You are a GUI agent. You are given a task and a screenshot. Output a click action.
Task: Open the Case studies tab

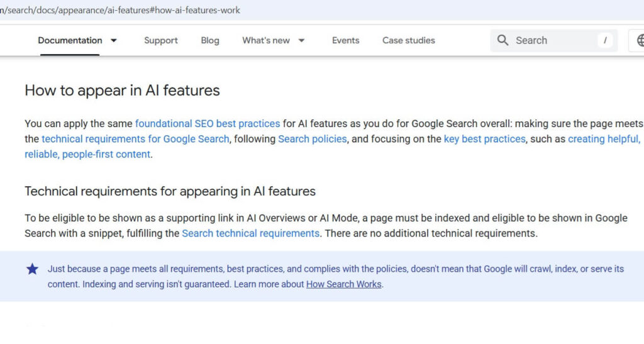[x=408, y=40]
